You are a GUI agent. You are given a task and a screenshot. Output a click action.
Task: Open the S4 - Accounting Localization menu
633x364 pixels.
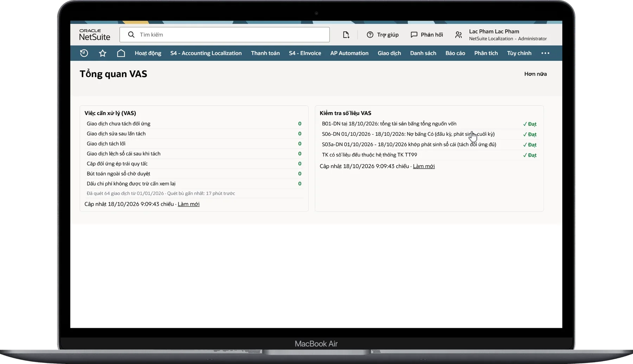[x=206, y=53]
